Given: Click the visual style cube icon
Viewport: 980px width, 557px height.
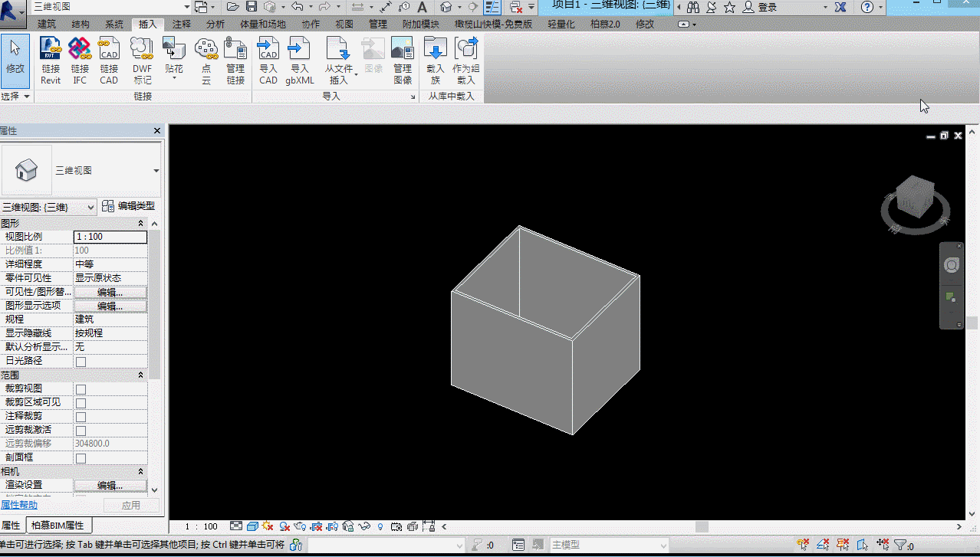Looking at the screenshot, I should click(x=252, y=526).
